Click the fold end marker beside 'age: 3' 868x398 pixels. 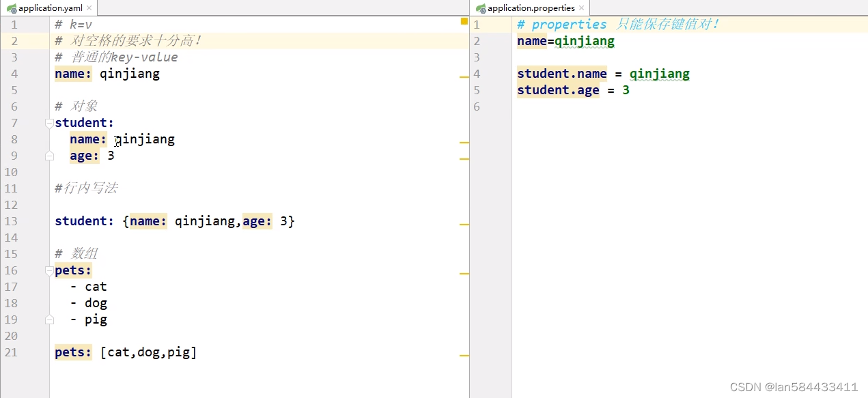[48, 156]
